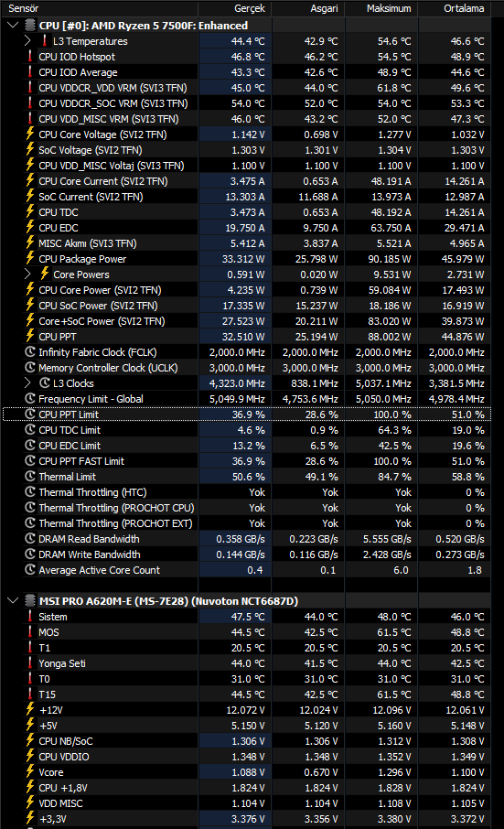Click the clock icon of CPU PPT Limit

coord(30,414)
